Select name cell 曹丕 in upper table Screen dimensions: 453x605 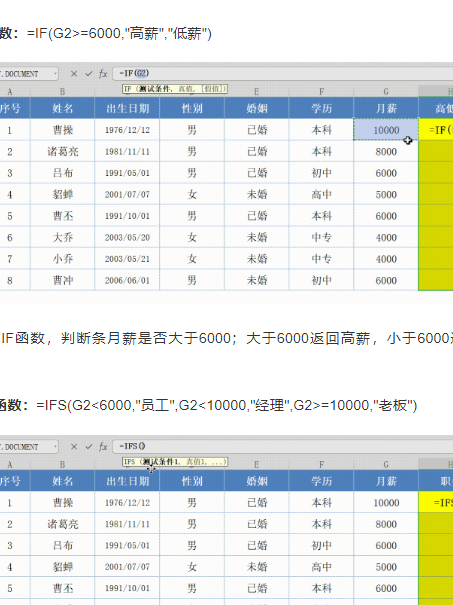coord(63,216)
